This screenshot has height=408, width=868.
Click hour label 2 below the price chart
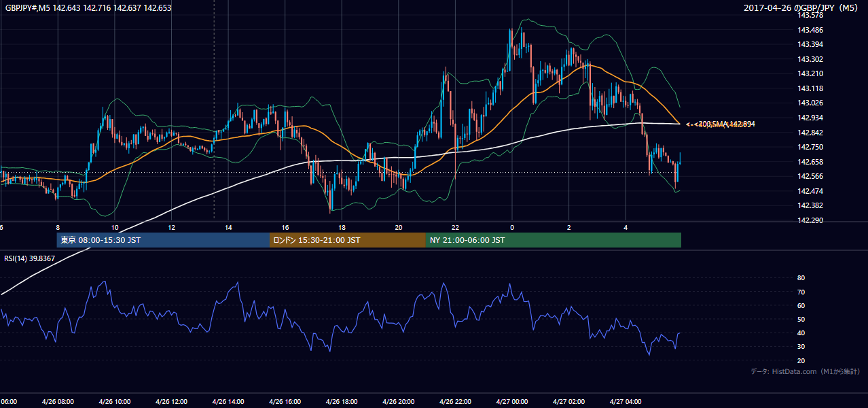(x=569, y=227)
